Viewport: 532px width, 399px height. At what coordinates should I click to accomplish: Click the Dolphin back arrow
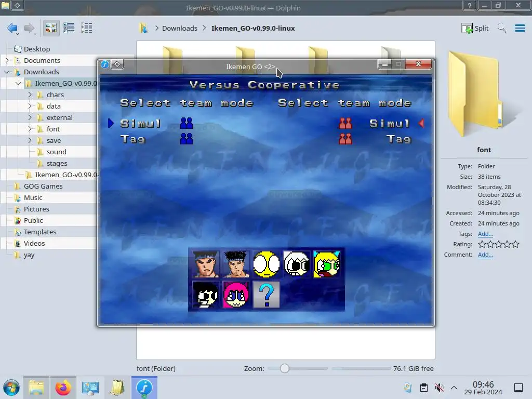point(12,28)
